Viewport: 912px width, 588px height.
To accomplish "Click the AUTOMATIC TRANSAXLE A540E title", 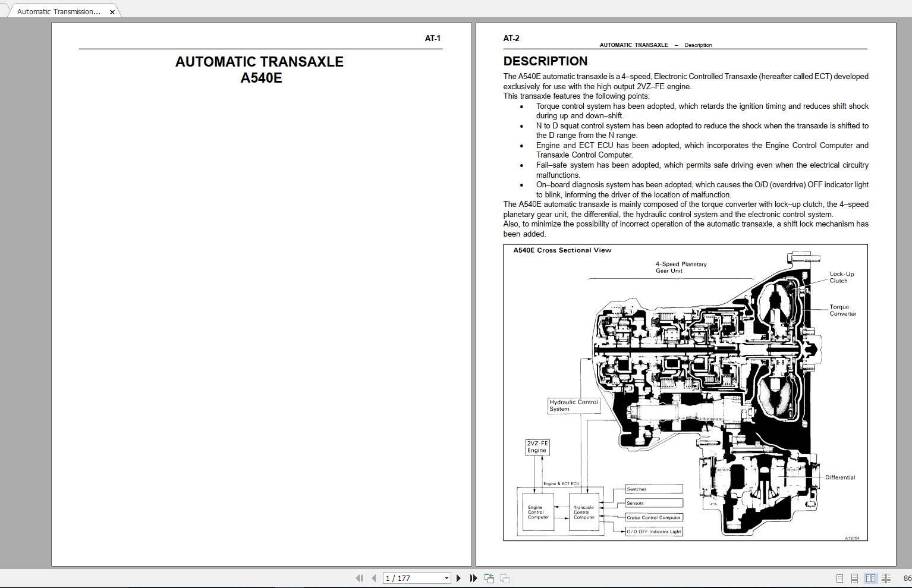I will [x=260, y=70].
